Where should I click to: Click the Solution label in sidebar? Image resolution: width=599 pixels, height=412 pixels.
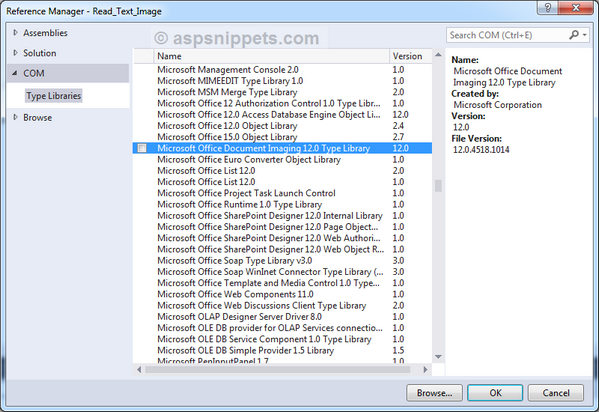tap(39, 53)
